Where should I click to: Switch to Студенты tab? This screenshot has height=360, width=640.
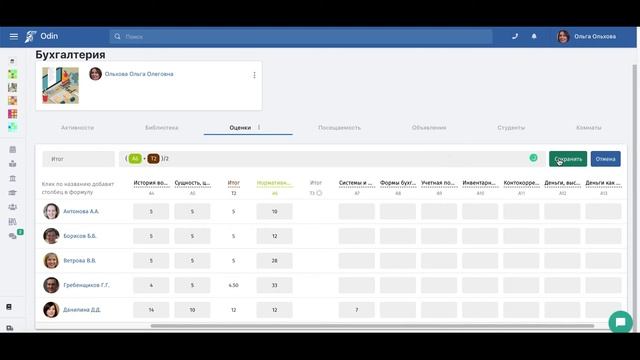511,128
